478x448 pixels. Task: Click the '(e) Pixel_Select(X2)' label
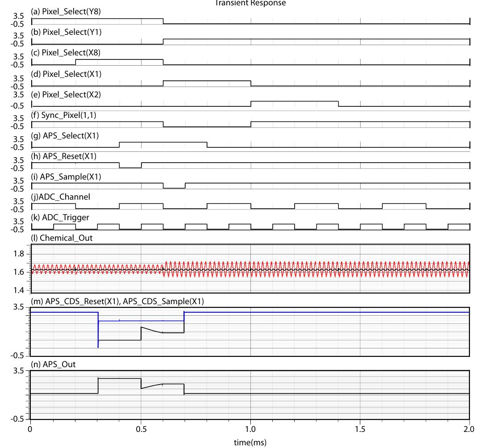pos(66,95)
